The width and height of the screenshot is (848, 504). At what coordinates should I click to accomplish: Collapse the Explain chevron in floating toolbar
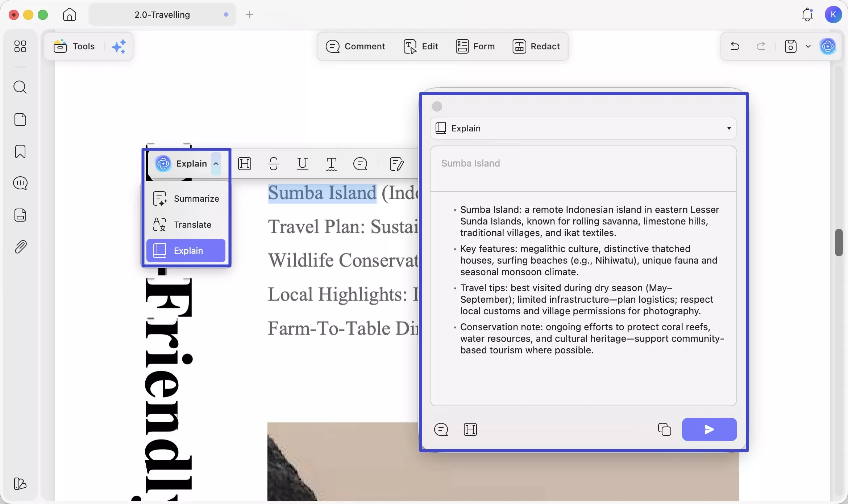click(x=216, y=164)
